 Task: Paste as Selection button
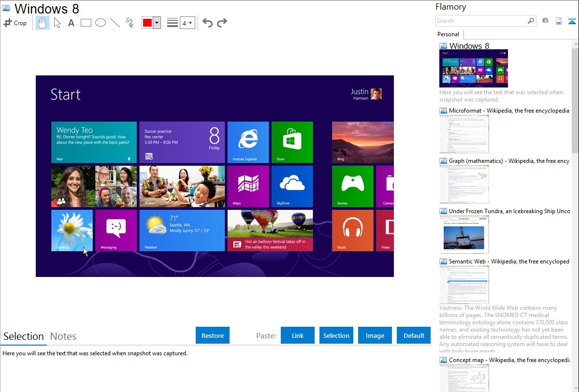click(x=336, y=335)
